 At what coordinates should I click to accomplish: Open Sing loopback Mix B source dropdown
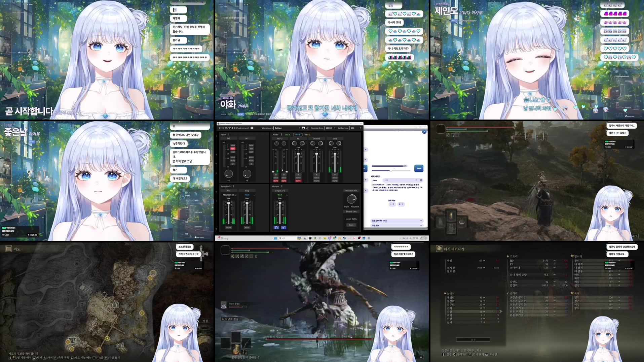(x=249, y=195)
